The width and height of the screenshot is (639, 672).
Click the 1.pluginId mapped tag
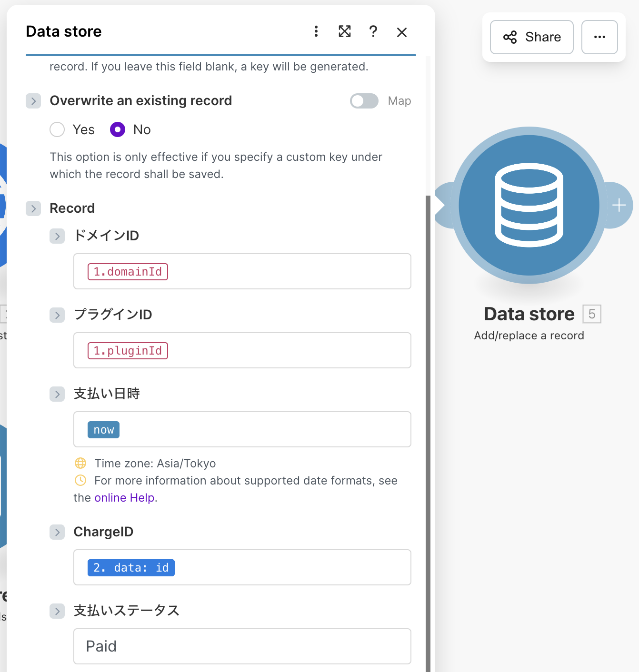[128, 351]
